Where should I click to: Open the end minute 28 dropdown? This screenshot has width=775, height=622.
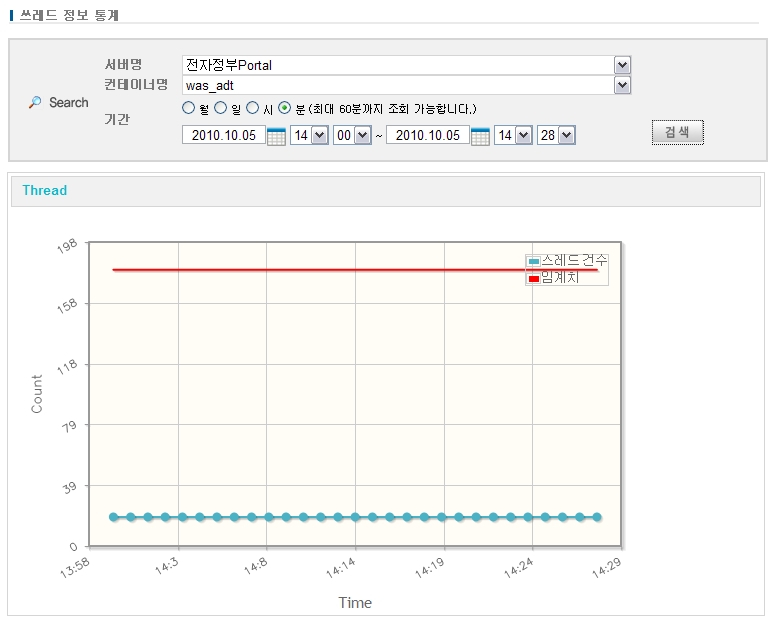tap(566, 135)
